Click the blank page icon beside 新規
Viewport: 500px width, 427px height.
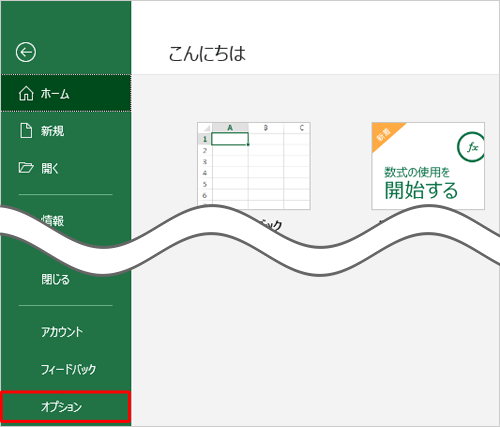pos(26,131)
